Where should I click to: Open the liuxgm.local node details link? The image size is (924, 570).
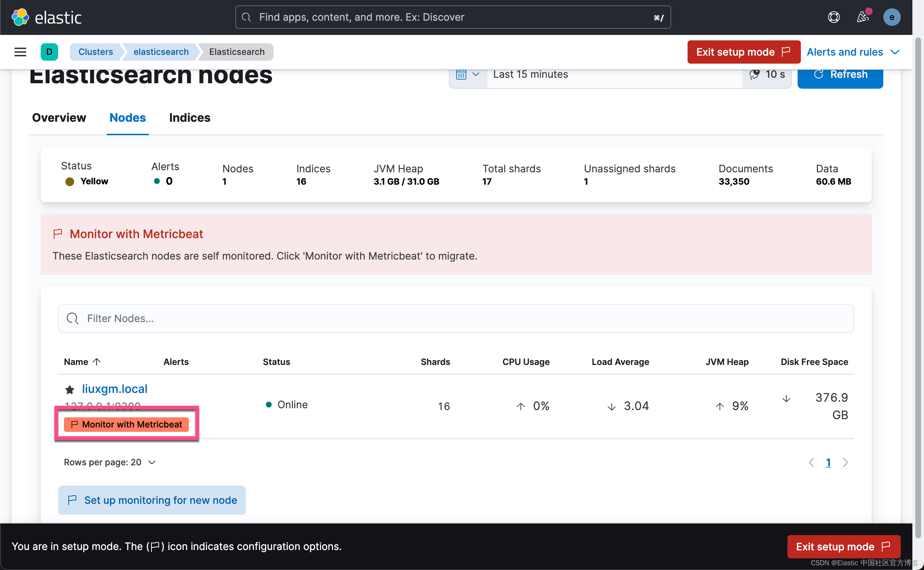(114, 389)
